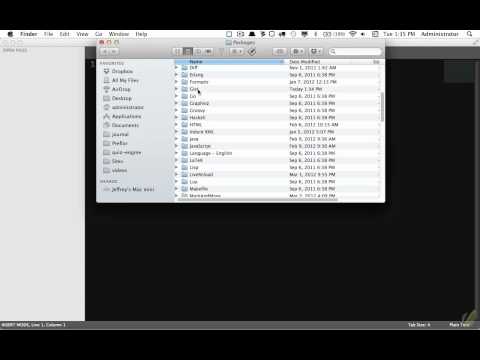Viewport: 480px width, 360px height.
Task: Open the Apple menu
Action: pos(10,34)
